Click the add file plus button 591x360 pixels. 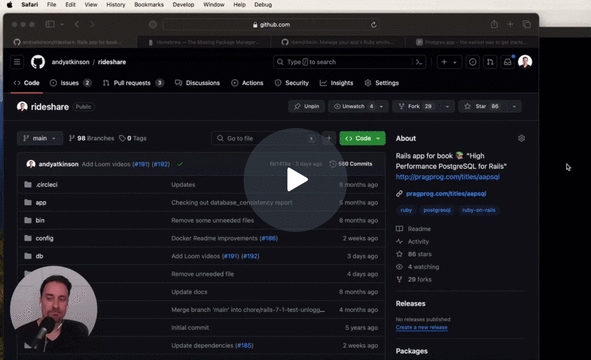pyautogui.click(x=329, y=138)
